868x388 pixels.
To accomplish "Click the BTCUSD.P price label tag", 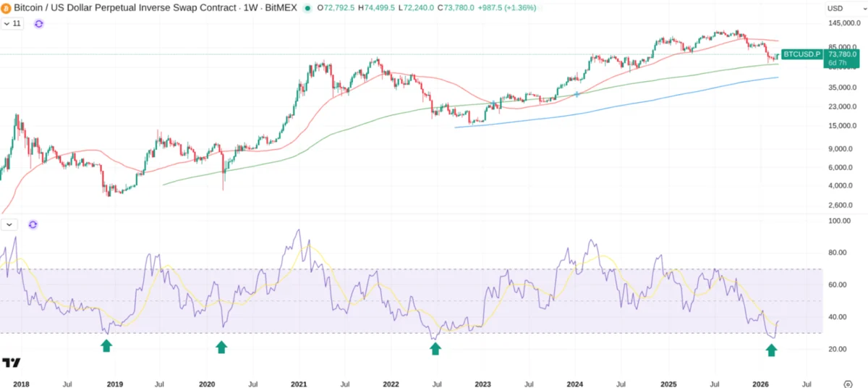I will pyautogui.click(x=803, y=54).
